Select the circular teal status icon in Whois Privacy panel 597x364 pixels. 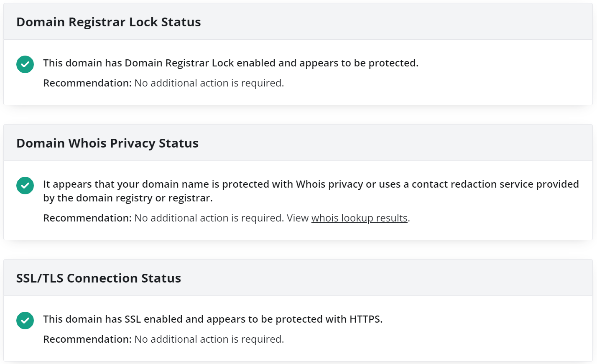25,186
